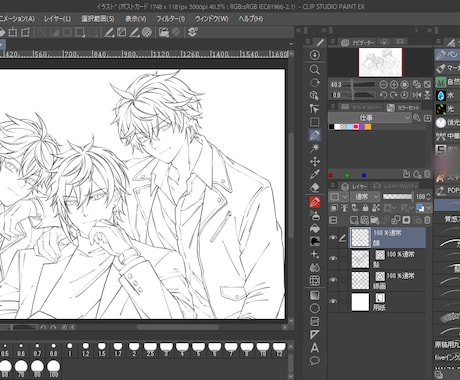
Task: Open ウィンドウ(W) menu
Action: point(212,19)
